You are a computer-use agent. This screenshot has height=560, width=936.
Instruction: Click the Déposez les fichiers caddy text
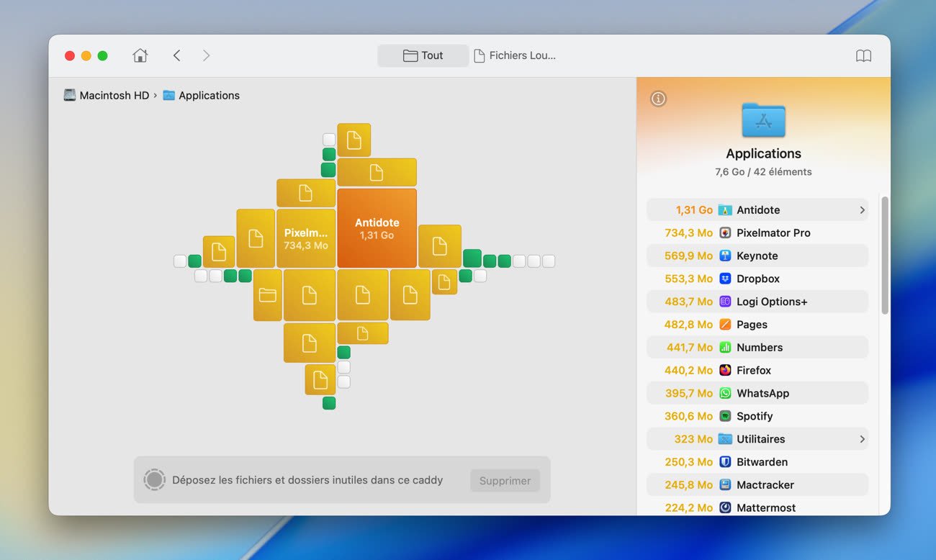(307, 480)
